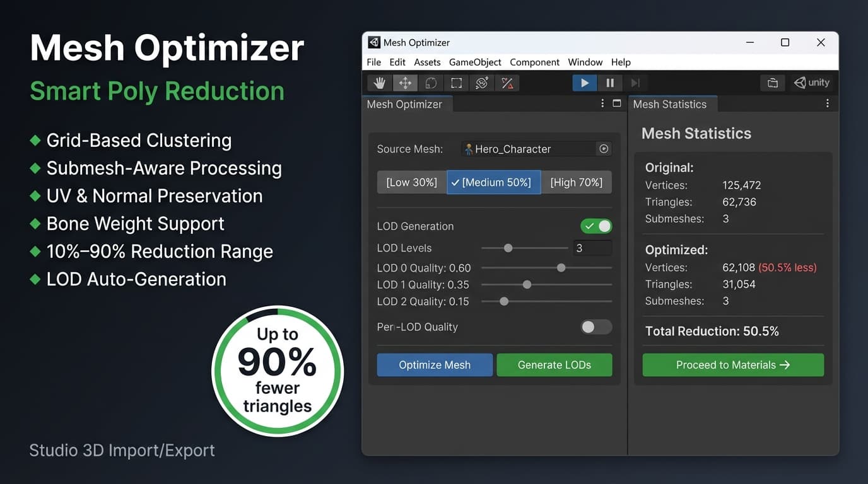The width and height of the screenshot is (868, 484).
Task: Click the Optimize Mesh button
Action: [434, 365]
